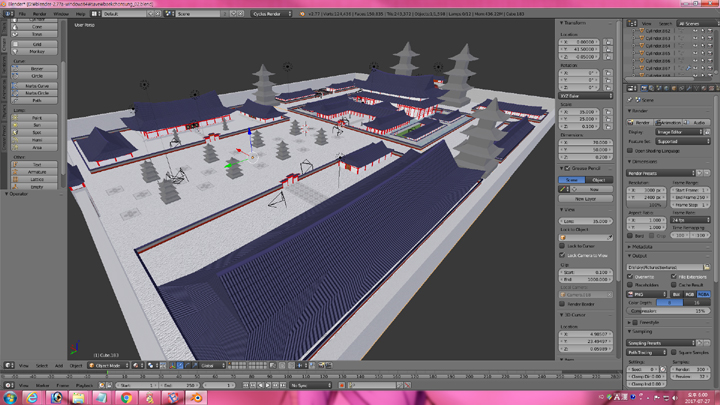Open the frame rate 24 fps dropdown

pos(691,220)
